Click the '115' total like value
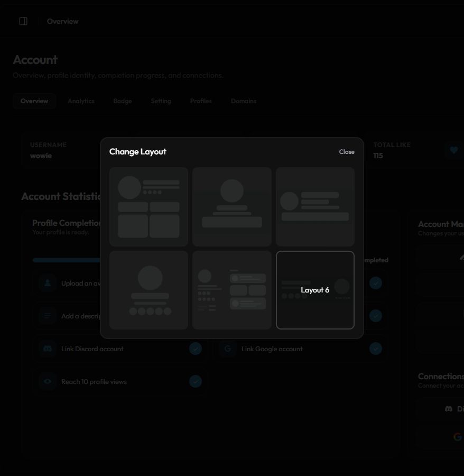Screen dimensions: 464x476 (x=378, y=155)
